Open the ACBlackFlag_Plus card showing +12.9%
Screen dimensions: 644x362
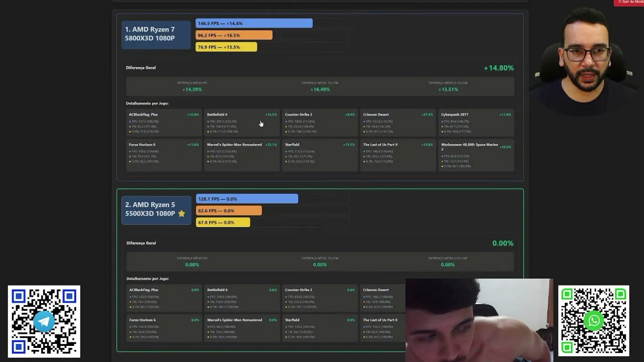pos(164,123)
